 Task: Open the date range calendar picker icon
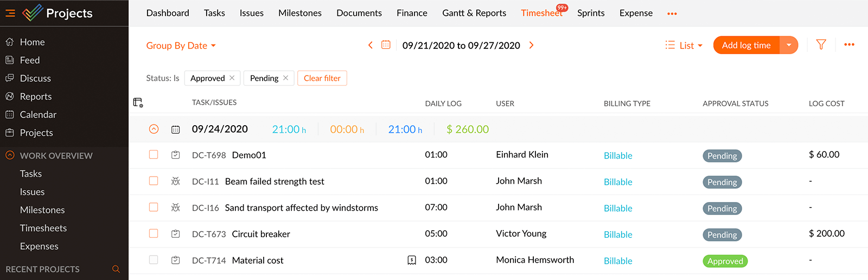click(386, 45)
